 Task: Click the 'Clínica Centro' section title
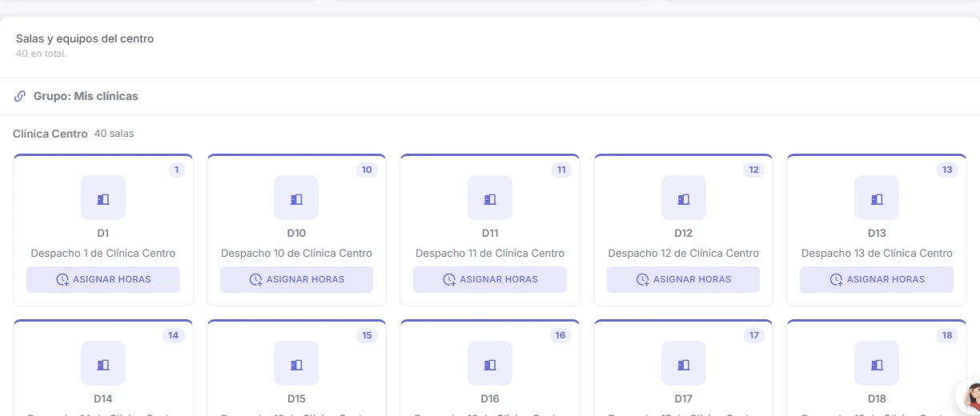click(50, 134)
